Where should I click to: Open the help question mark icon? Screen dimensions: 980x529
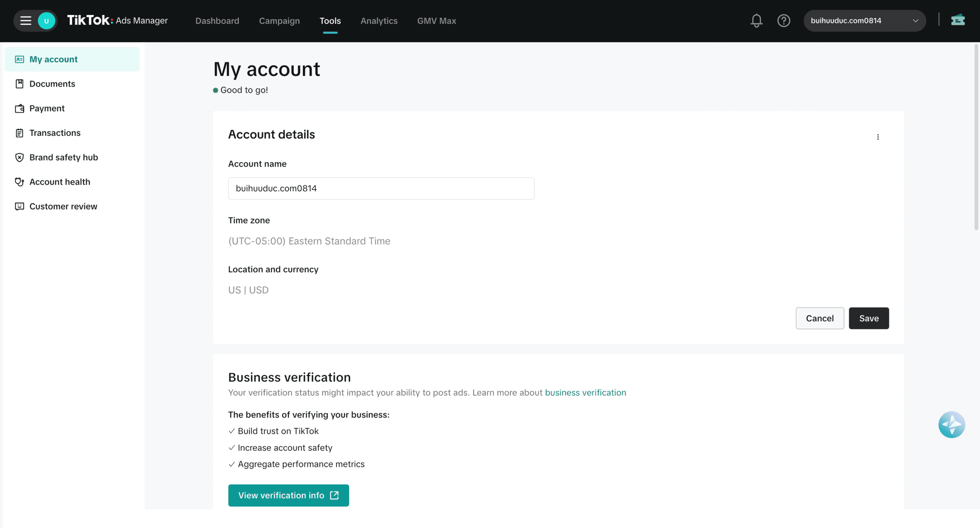coord(784,21)
